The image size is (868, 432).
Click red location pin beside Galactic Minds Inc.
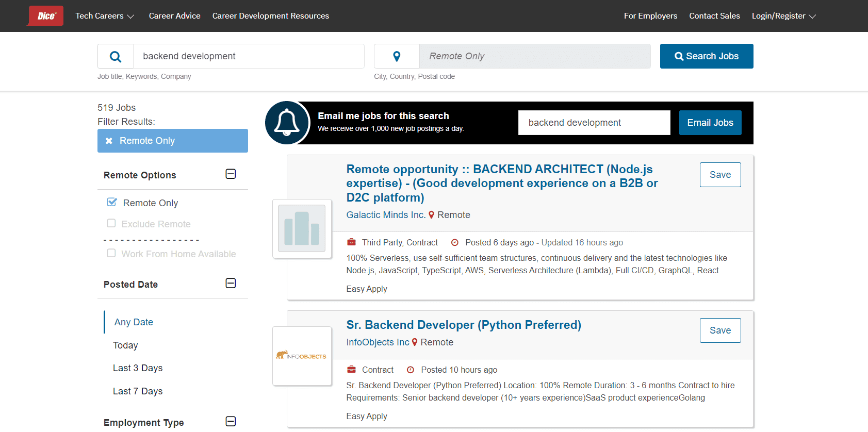click(x=432, y=215)
